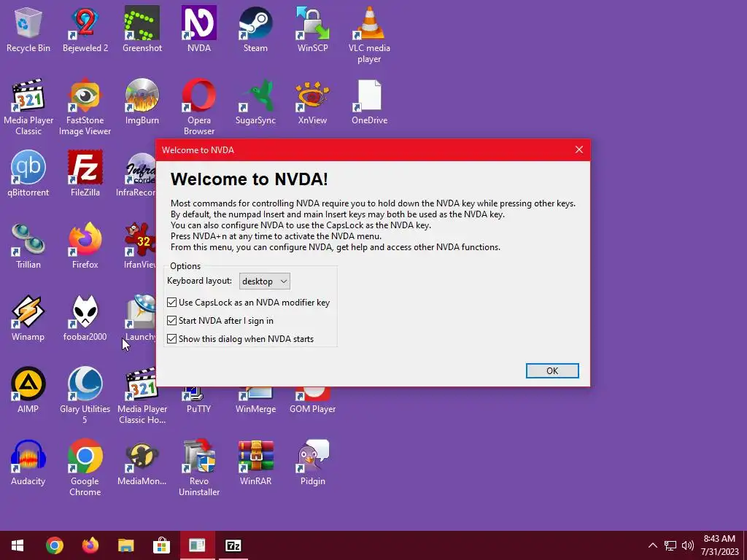Select the PuTTY desktop shortcut label

(198, 409)
